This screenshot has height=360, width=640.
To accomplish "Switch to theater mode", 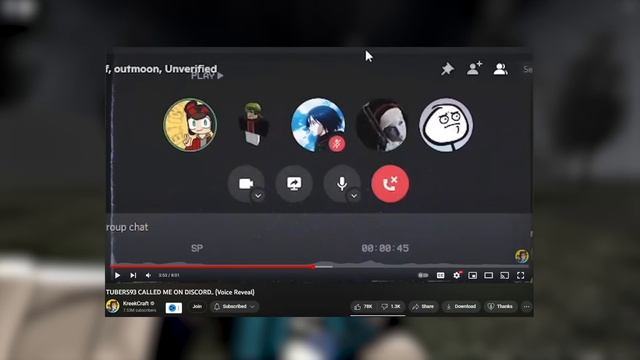I will pyautogui.click(x=489, y=276).
